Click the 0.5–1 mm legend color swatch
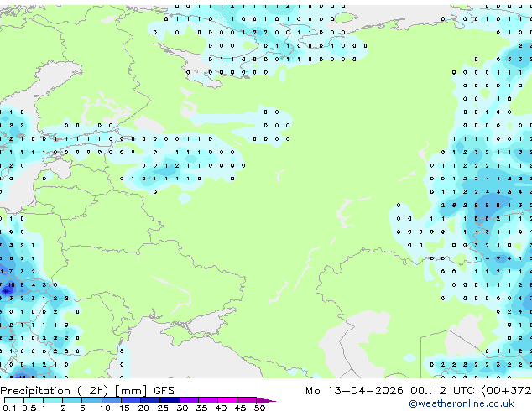This screenshot has width=532, height=411. point(34,400)
